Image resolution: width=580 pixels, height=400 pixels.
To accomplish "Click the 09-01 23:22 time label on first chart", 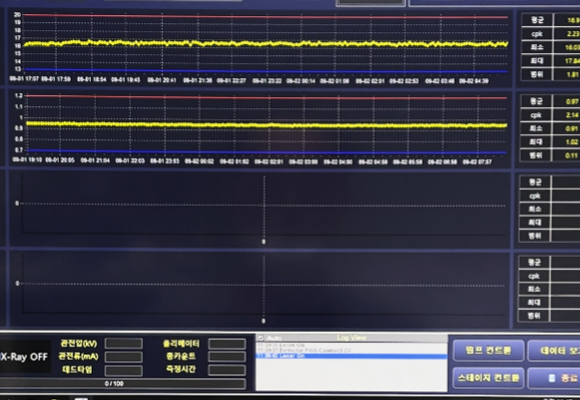I will pos(267,80).
